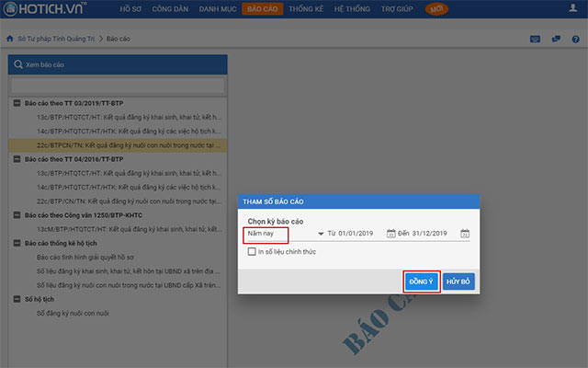This screenshot has width=588, height=368.
Task: Collapse Báo cáo theo Công văn 1250/BTP-KHTC group
Action: click(17, 214)
